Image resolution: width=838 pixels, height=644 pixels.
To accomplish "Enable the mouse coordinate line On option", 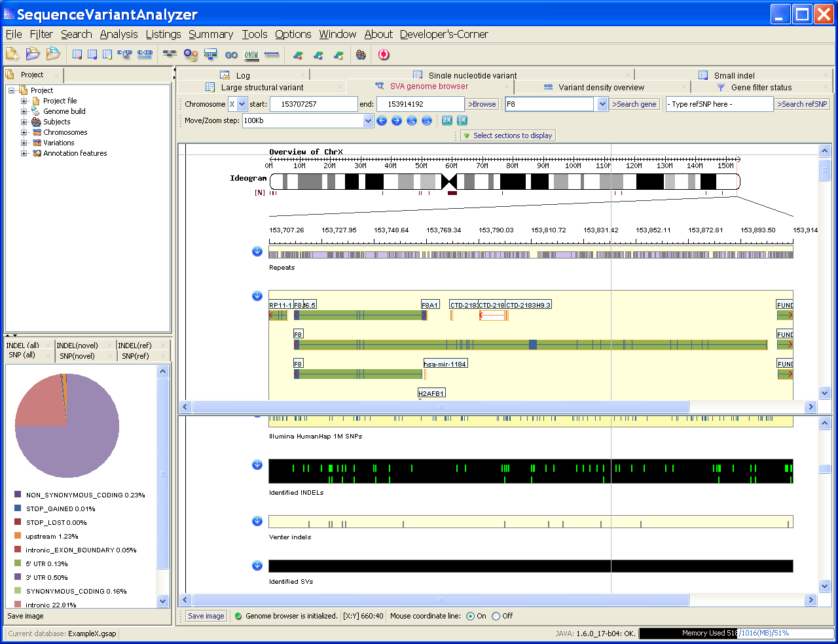I will coord(470,616).
